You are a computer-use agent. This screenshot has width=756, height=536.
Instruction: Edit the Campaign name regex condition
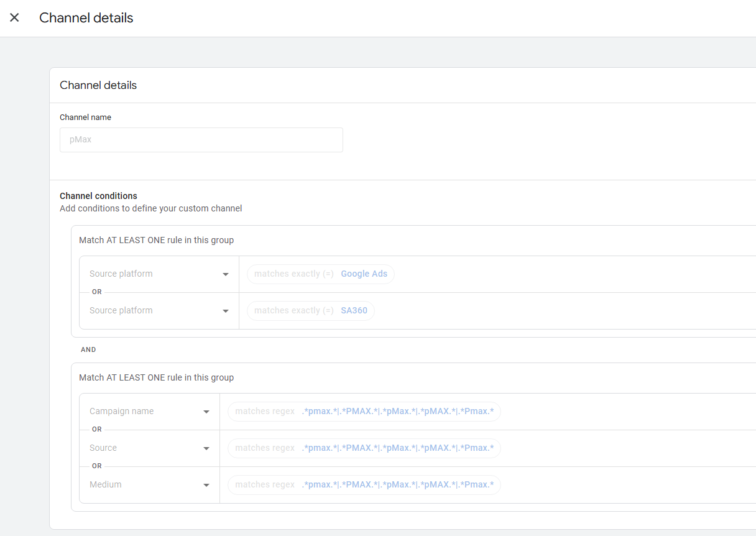pyautogui.click(x=364, y=412)
